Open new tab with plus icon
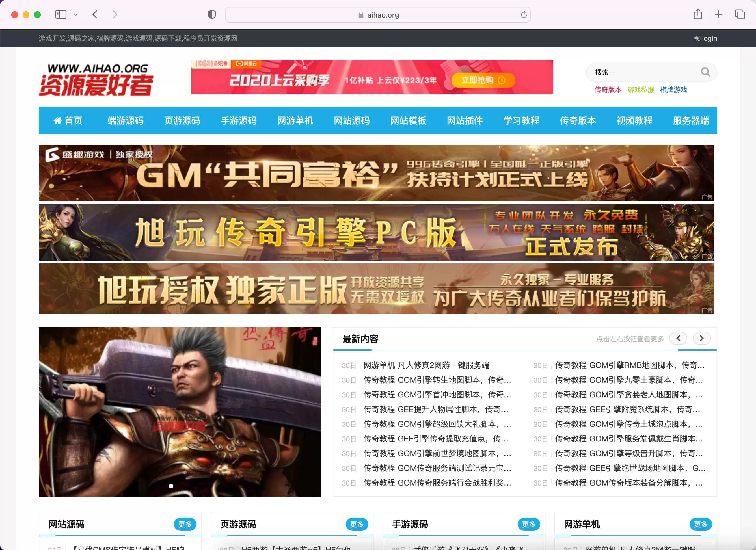The image size is (756, 550). 719,14
